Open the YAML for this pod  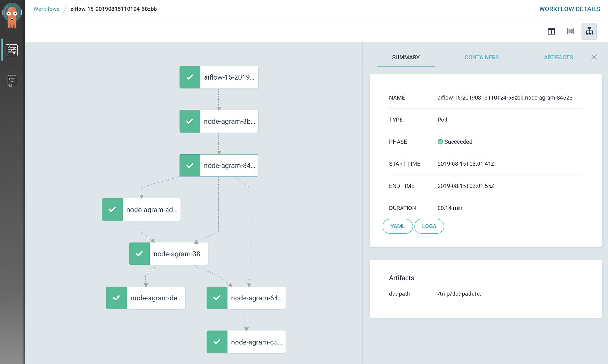397,226
